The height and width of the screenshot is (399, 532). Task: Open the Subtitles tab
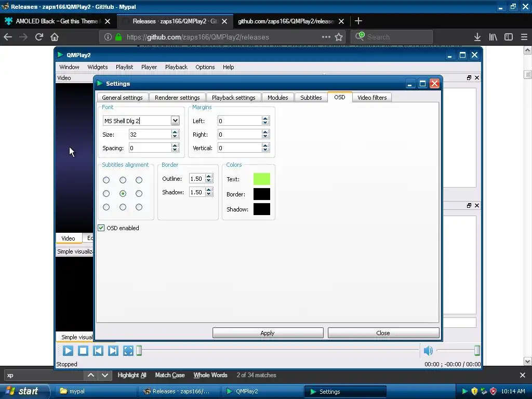(311, 98)
